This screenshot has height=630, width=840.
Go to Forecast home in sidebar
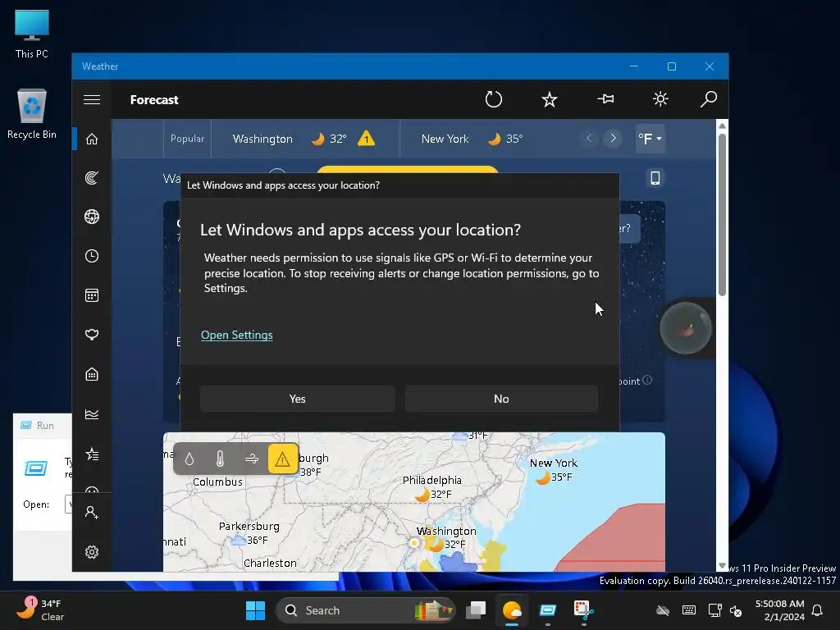click(x=92, y=139)
